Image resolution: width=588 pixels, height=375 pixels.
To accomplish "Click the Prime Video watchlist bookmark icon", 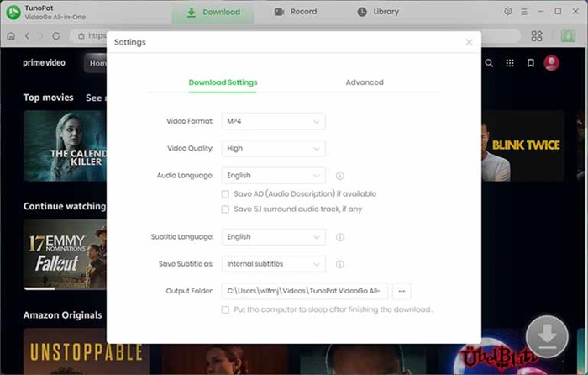I will click(x=531, y=63).
